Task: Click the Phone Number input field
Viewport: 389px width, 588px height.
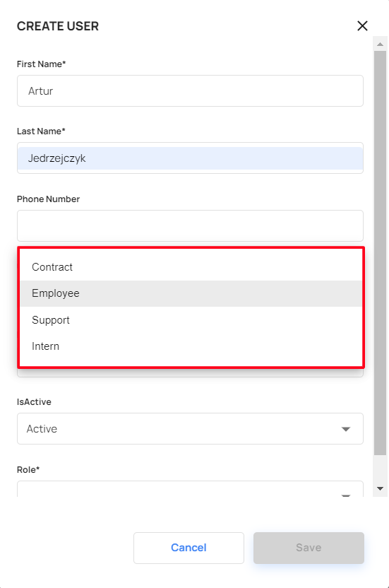Action: [190, 225]
